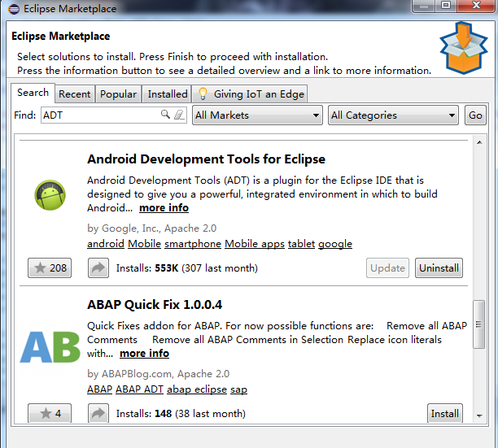Favorite Android Development Tools with star 208

50,268
